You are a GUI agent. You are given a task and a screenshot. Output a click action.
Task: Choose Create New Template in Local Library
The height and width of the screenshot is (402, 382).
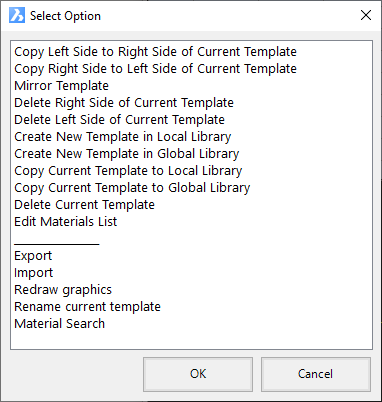123,137
